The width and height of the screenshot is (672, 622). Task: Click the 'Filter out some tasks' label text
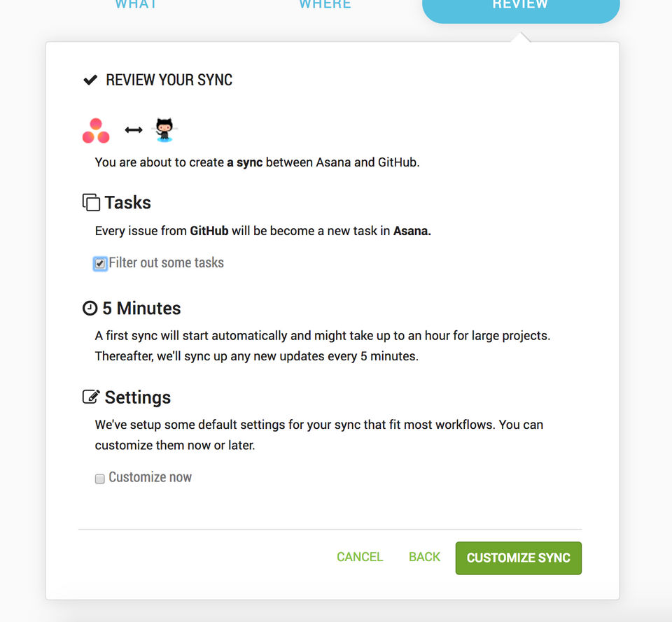(167, 263)
